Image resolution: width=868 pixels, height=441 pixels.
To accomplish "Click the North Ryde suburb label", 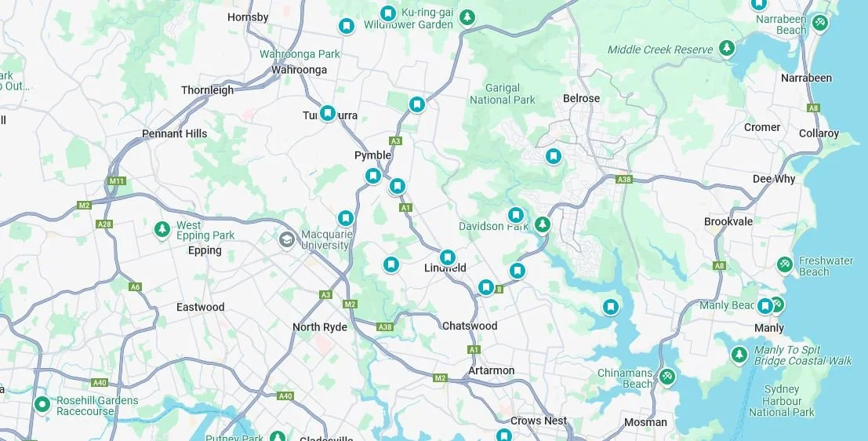I will pos(320,327).
